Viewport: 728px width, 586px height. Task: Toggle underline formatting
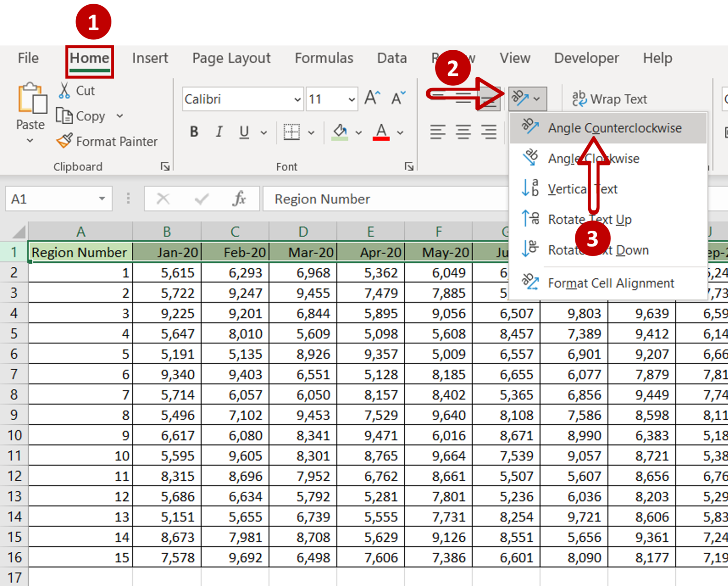pos(244,132)
